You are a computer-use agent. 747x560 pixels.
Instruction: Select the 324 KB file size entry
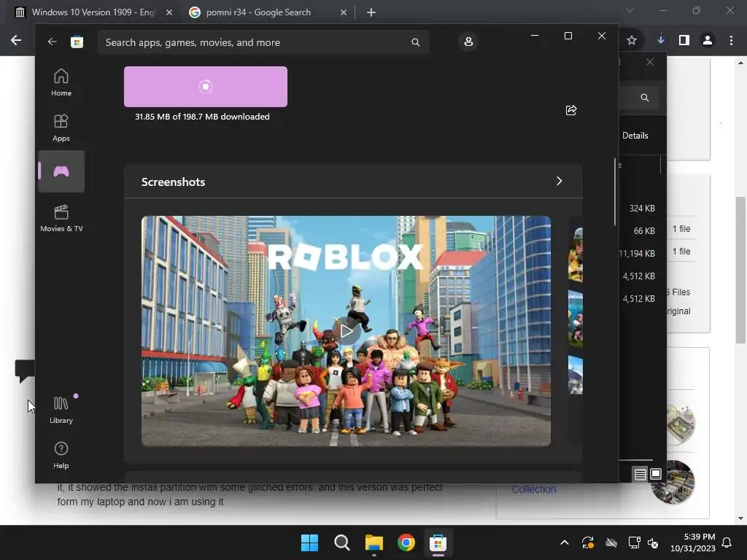point(642,208)
